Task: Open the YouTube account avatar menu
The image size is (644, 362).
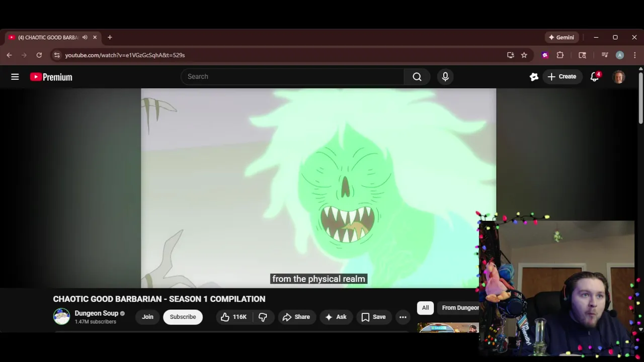Action: [x=619, y=76]
